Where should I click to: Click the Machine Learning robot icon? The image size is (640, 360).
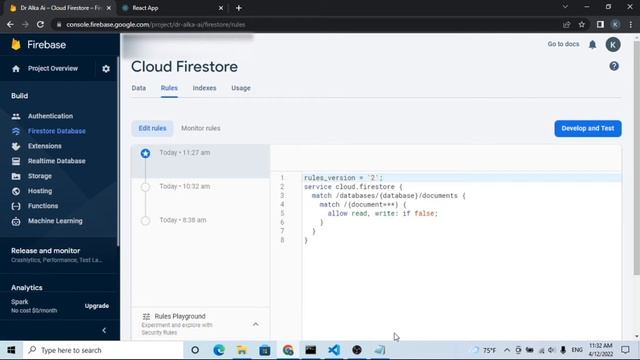coord(16,221)
